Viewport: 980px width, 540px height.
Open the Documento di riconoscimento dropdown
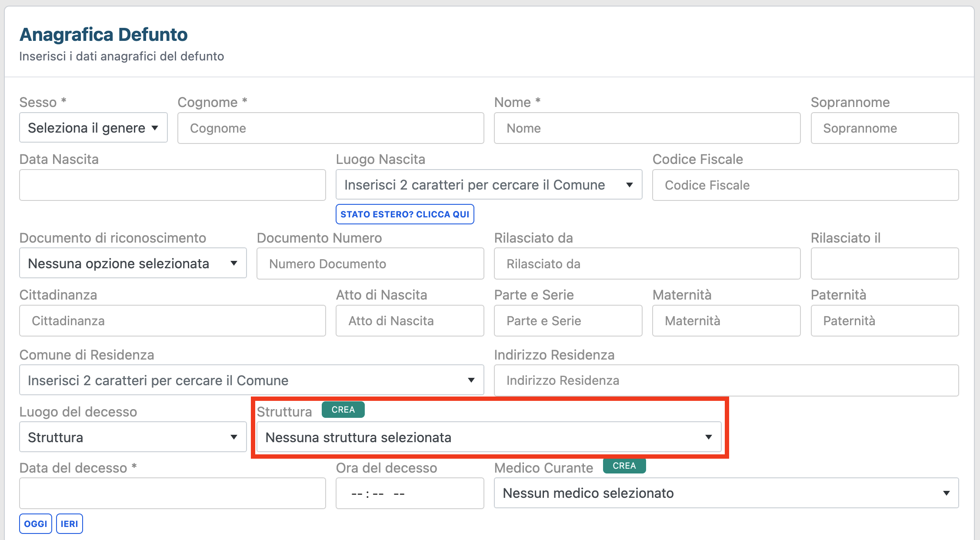pos(133,263)
